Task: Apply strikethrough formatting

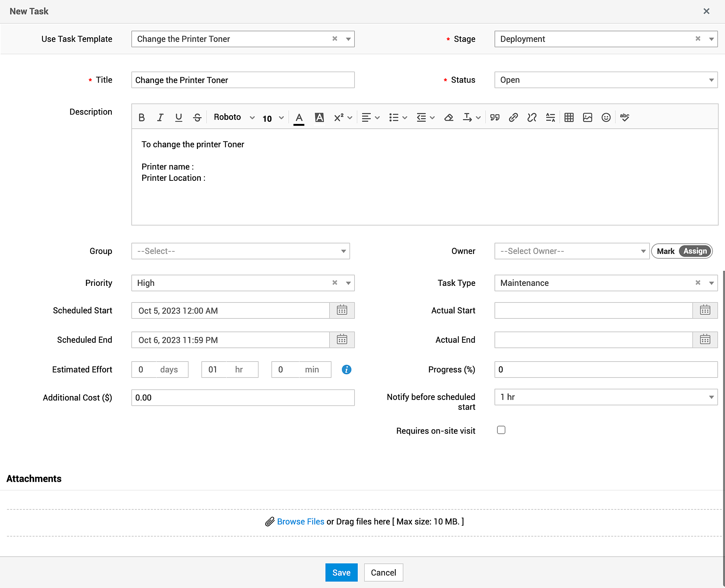Action: tap(197, 117)
